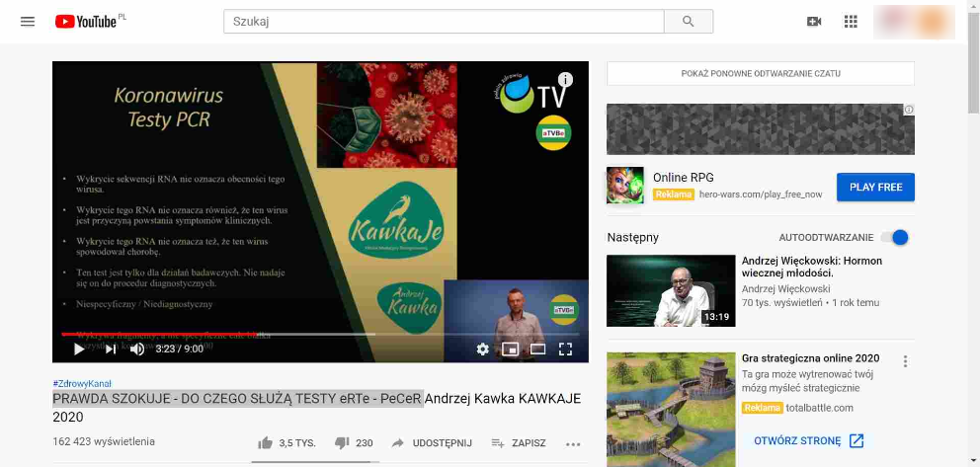
Task: Click the hero-wars.com ad URL
Action: click(761, 195)
